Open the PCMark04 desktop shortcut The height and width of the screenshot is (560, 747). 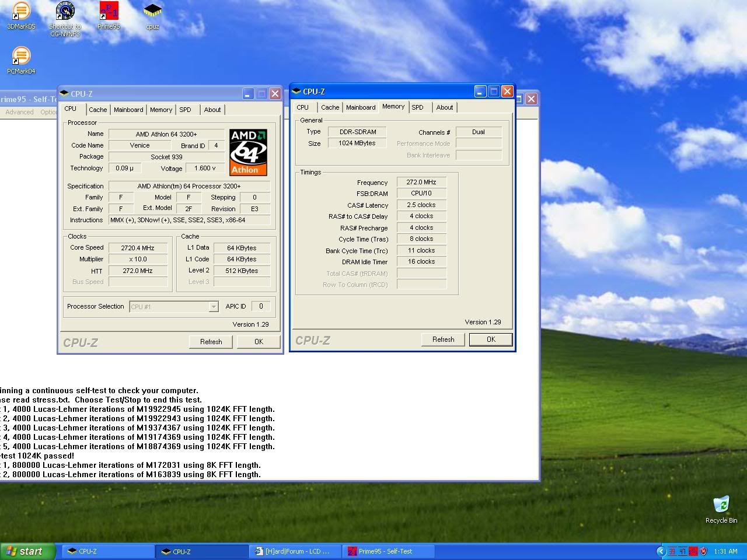[x=21, y=60]
